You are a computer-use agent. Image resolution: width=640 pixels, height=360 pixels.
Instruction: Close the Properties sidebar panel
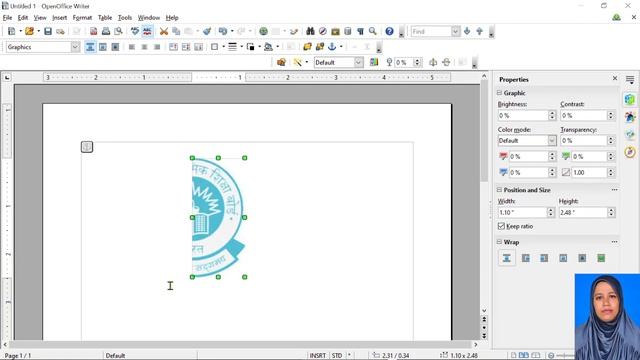615,78
